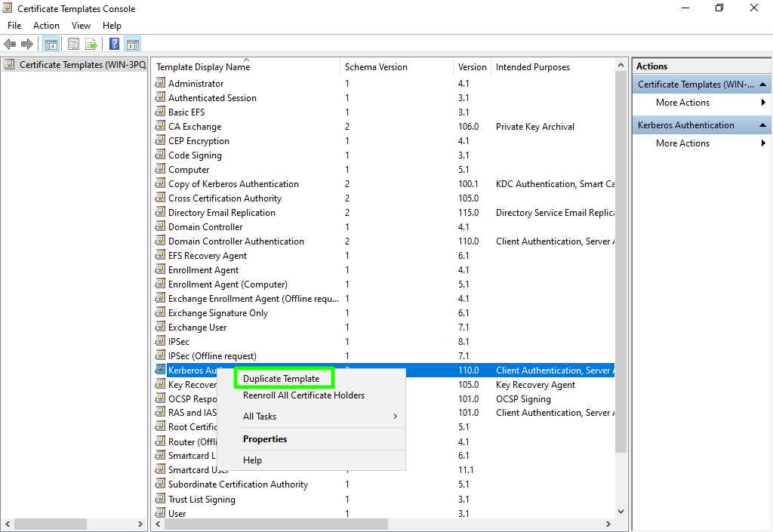Screen dimensions: 773x532
Task: Choose Duplicate Template from context menu
Action: pos(282,379)
